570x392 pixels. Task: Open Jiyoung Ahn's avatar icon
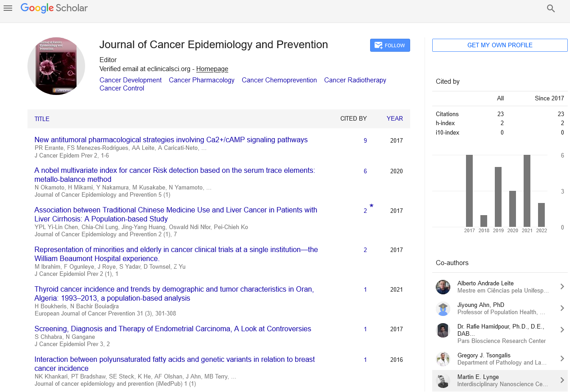coord(443,309)
